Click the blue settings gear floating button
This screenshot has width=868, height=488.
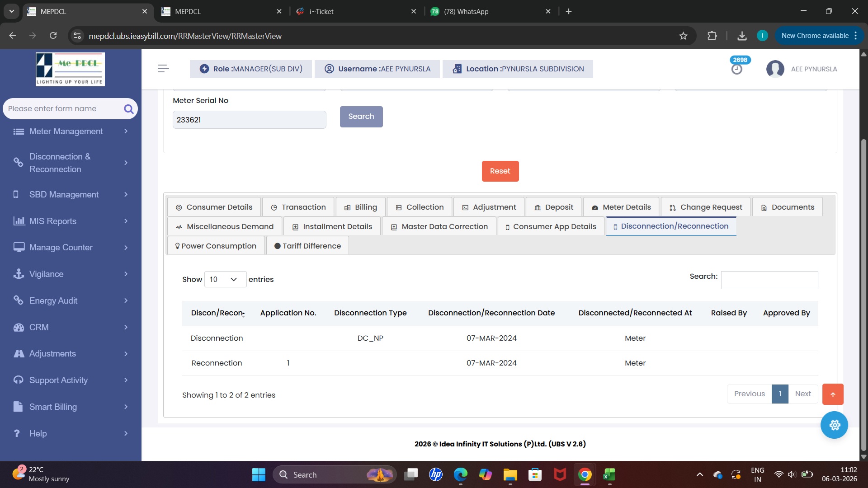(x=834, y=425)
